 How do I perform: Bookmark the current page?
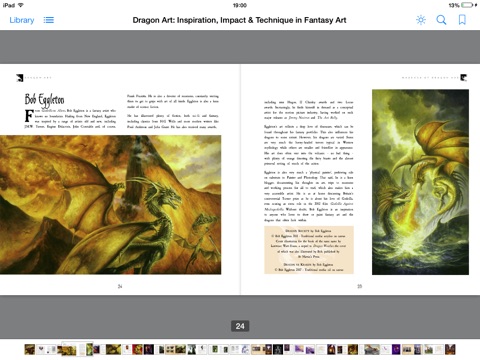point(462,20)
